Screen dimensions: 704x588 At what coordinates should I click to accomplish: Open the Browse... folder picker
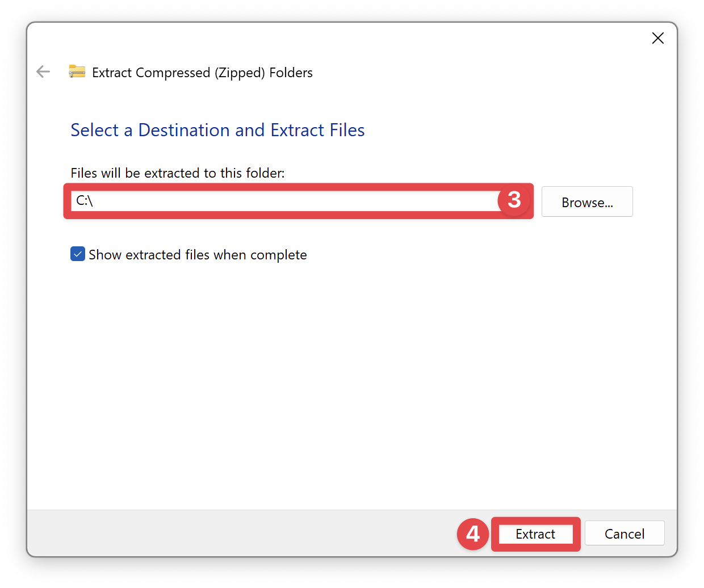tap(586, 202)
